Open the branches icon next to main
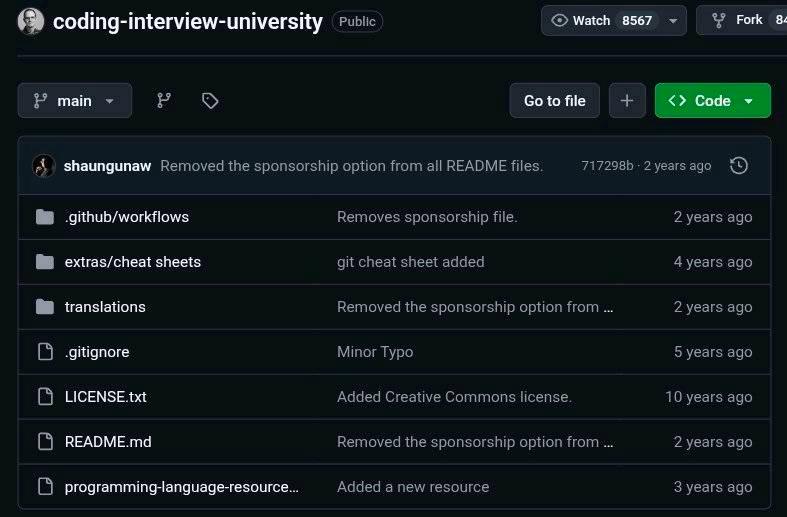Screen dimensions: 787x517 coord(164,100)
